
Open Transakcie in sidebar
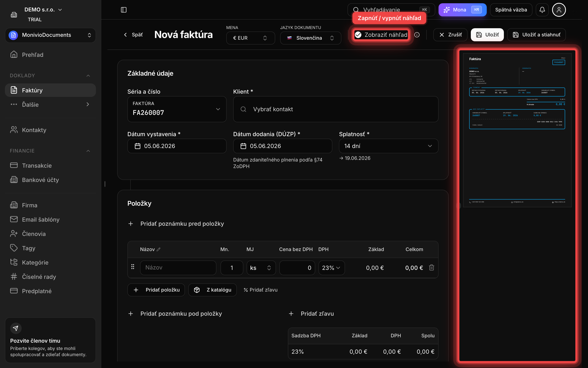click(x=50, y=166)
